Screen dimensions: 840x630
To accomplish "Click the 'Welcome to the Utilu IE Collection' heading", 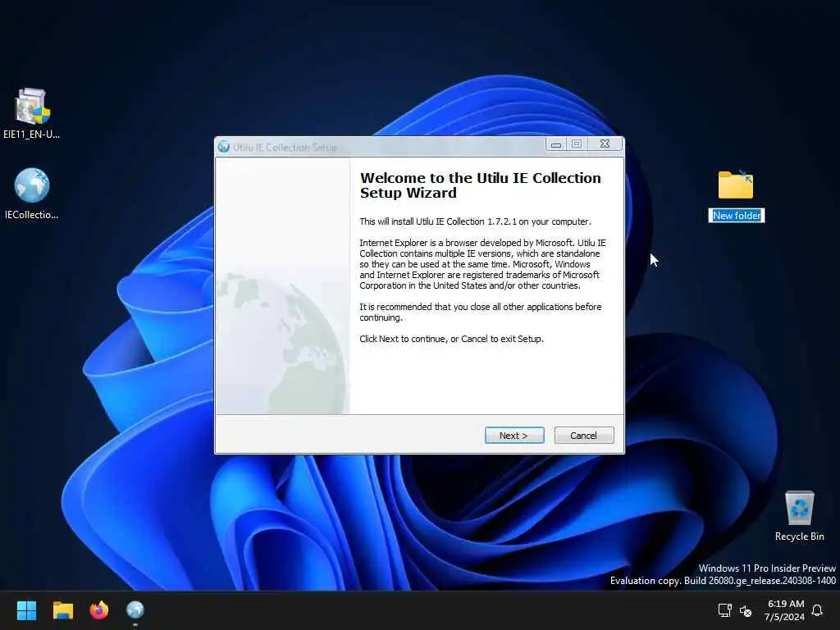I will 480,185.
